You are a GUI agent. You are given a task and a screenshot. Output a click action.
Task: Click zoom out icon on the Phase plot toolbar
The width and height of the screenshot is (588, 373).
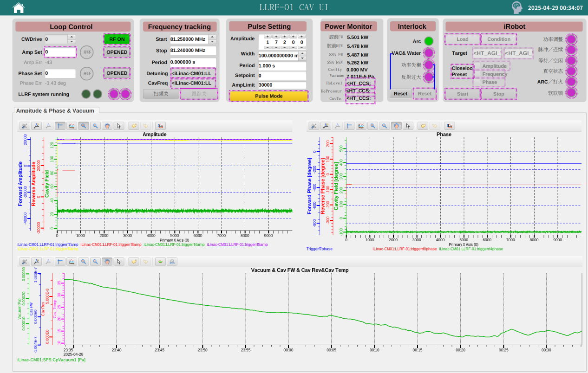click(x=385, y=126)
